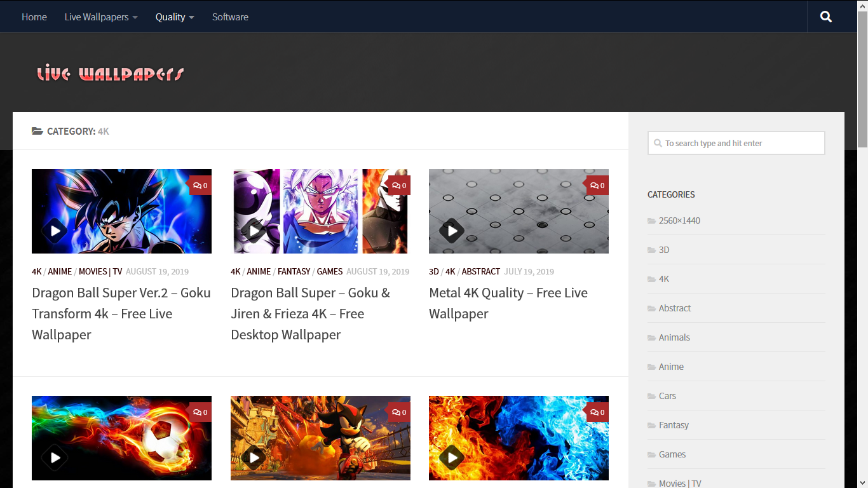Open the 3D category in sidebar

pos(664,250)
